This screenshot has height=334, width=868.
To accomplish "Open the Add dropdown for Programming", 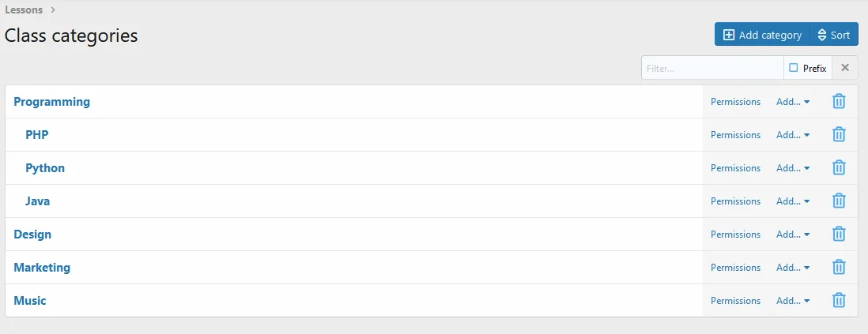I will [x=792, y=102].
